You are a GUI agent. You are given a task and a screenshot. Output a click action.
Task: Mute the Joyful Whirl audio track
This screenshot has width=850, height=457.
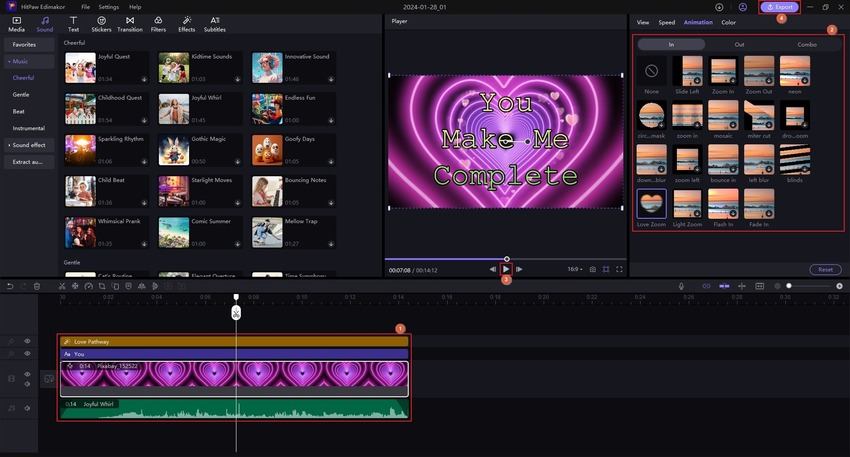[x=27, y=408]
